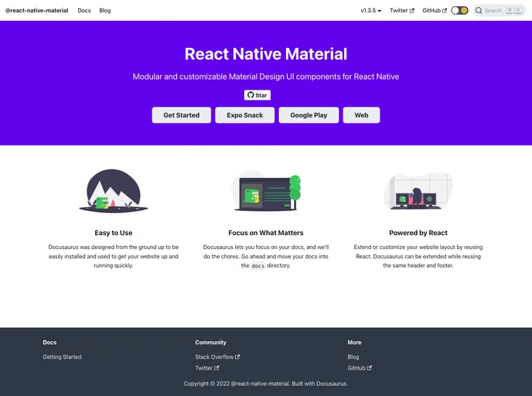Open the Expo Snack button

tap(244, 115)
